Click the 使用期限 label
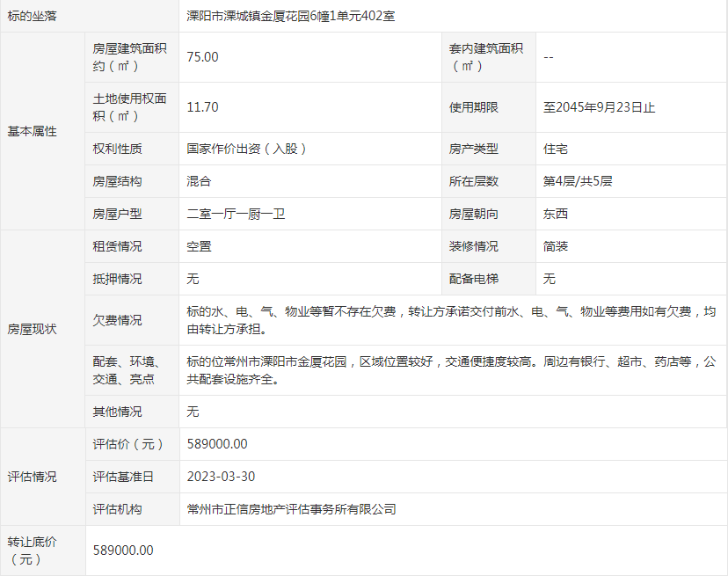The image size is (728, 576). pos(474,107)
